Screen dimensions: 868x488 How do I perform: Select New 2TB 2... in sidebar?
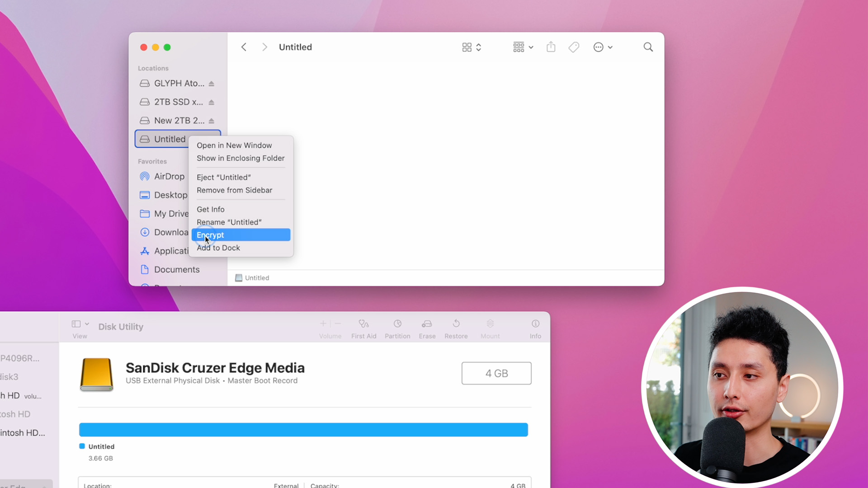(x=177, y=120)
